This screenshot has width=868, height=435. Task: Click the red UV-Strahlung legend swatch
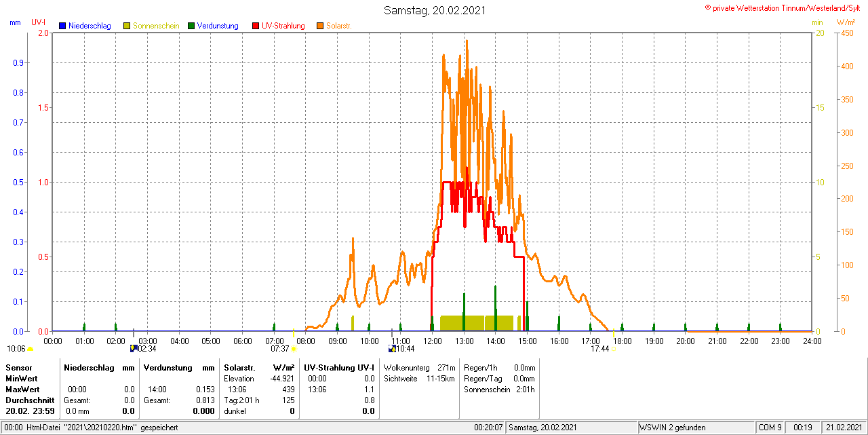pos(256,26)
